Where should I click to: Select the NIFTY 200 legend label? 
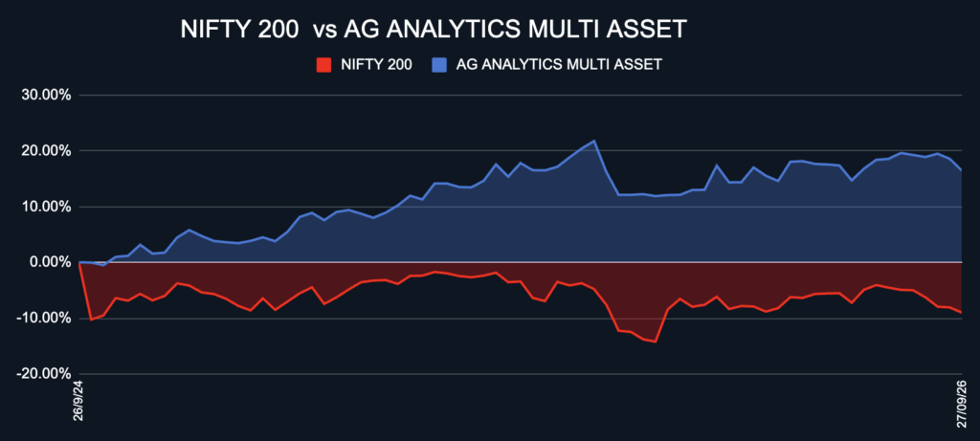[x=376, y=65]
